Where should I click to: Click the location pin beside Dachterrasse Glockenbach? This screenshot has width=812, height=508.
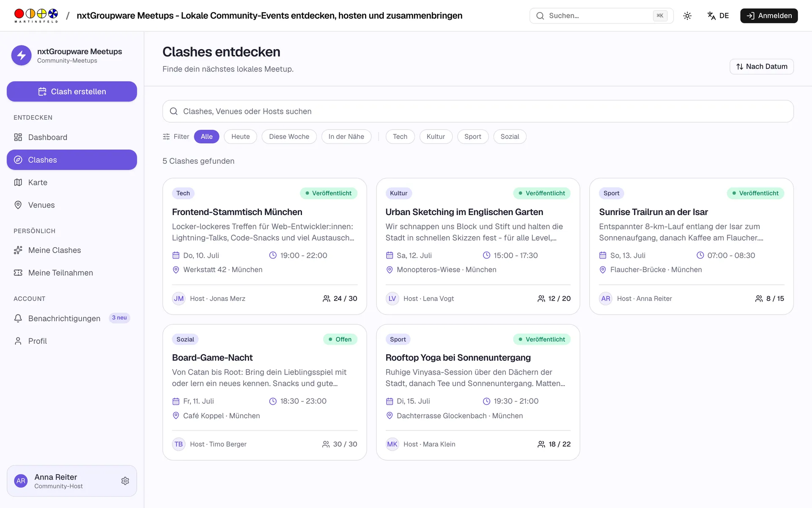point(390,416)
